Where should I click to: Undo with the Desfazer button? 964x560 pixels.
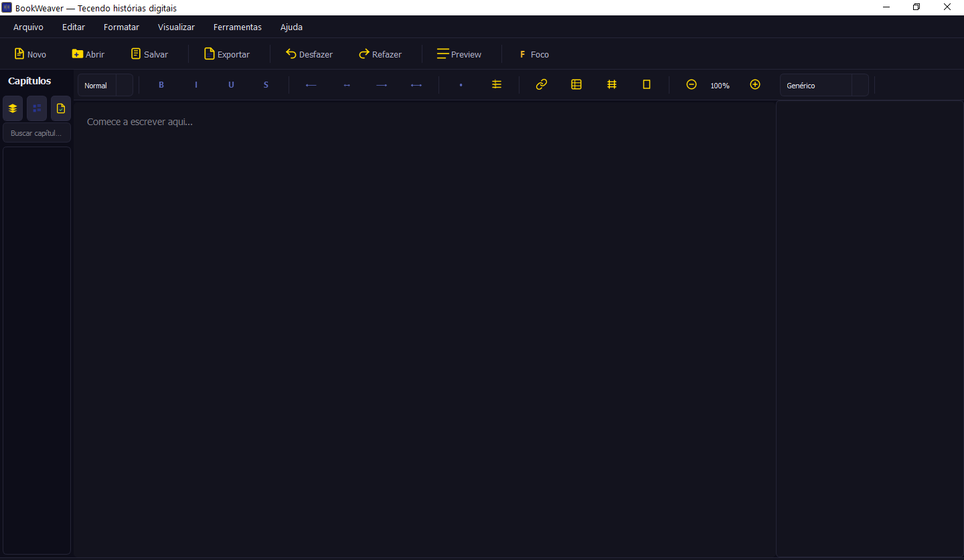click(x=309, y=54)
